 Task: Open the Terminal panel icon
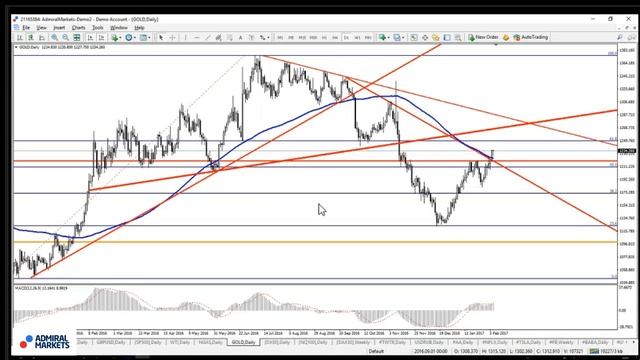click(x=447, y=38)
